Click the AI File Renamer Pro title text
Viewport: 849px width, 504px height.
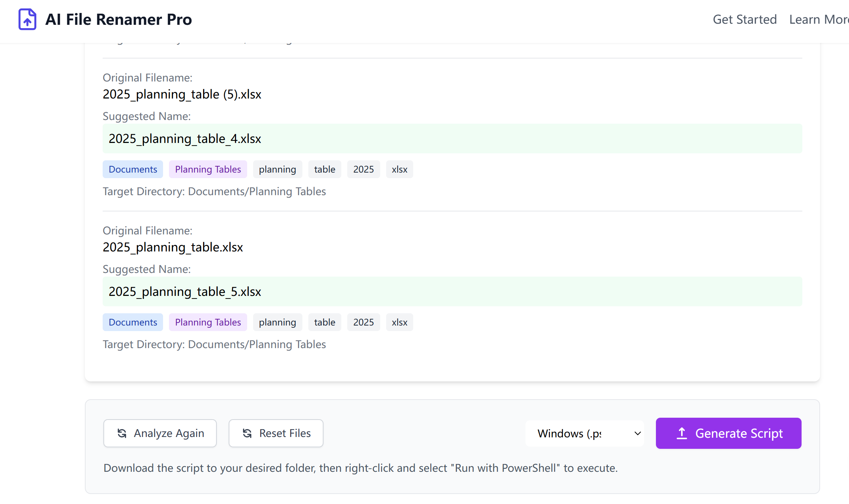tap(119, 19)
